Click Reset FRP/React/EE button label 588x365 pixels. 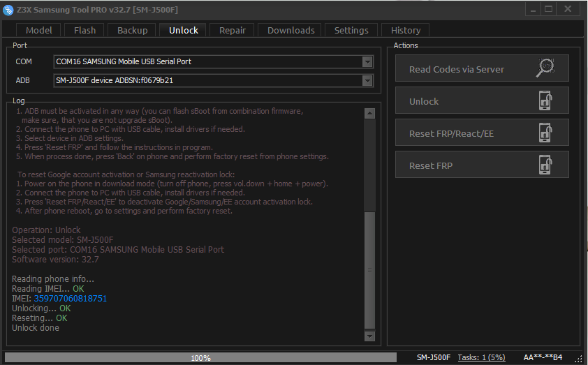coord(451,134)
